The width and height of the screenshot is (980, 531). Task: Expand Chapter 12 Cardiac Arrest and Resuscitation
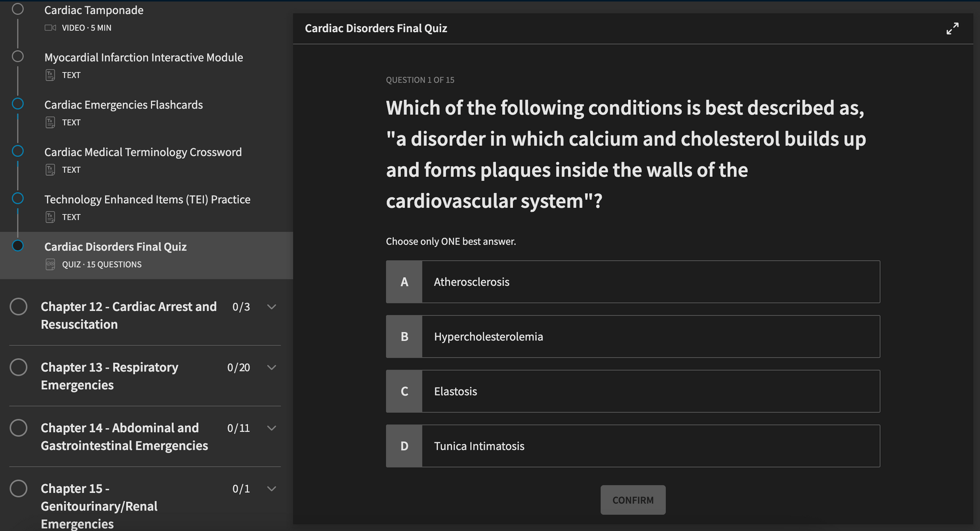click(271, 307)
